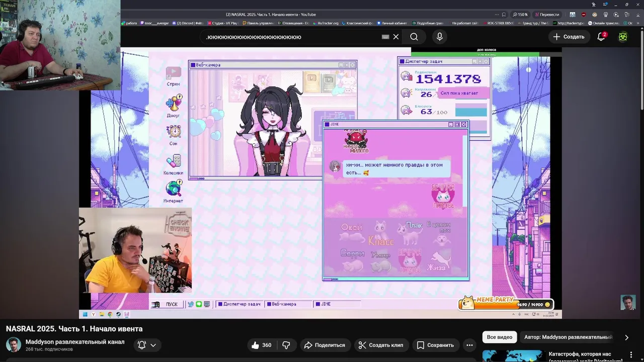Click the Поделиться share button
This screenshot has height=362, width=644.
(325, 345)
